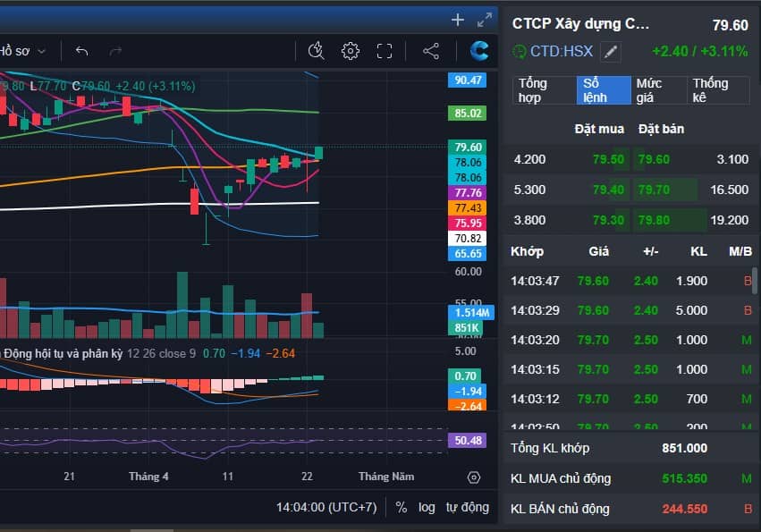761x532 pixels.
Task: Click KL BÁN chủ động 244.550 value
Action: (685, 509)
